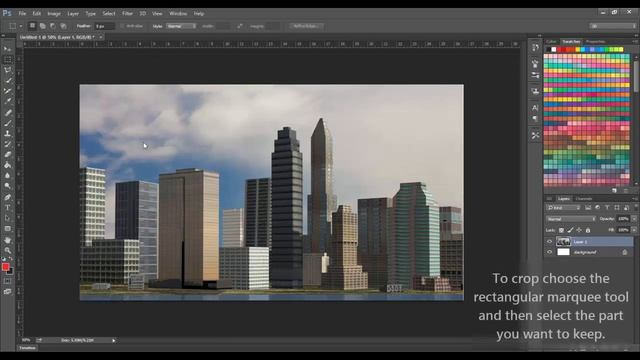The image size is (640, 360).
Task: Select the Crop tool
Action: coord(7,91)
